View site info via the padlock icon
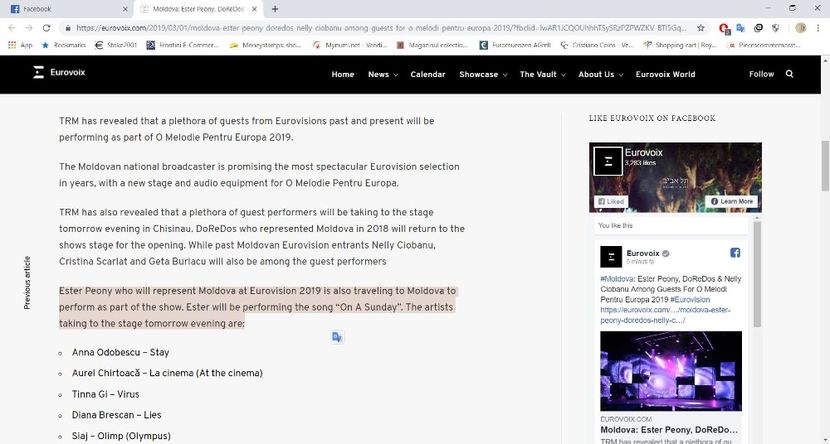The width and height of the screenshot is (830, 444). point(68,28)
